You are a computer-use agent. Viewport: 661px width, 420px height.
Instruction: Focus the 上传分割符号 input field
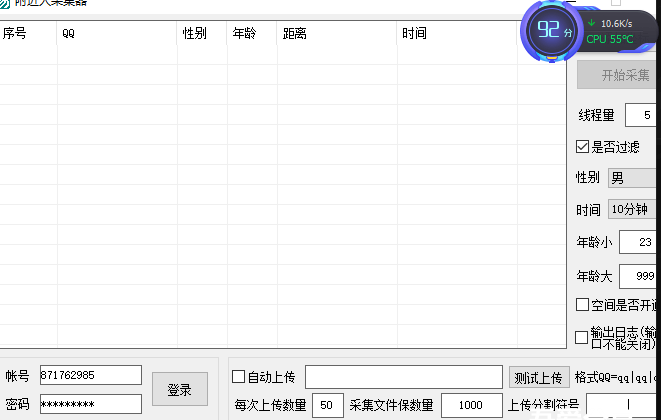[x=622, y=405]
